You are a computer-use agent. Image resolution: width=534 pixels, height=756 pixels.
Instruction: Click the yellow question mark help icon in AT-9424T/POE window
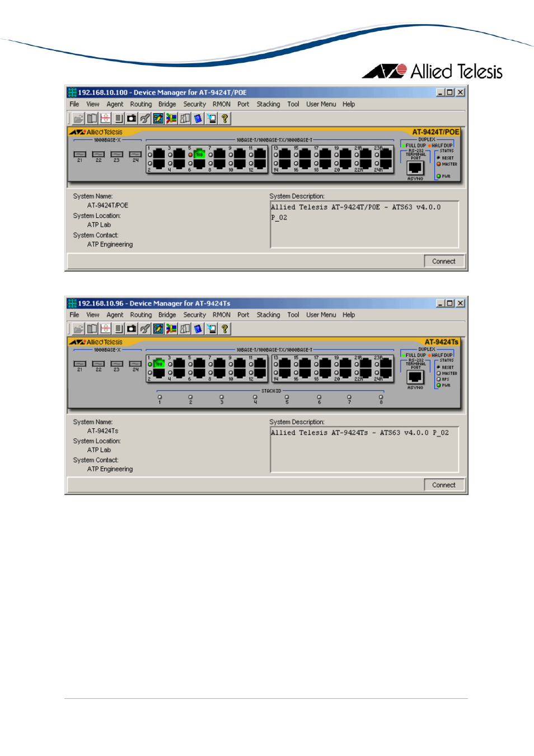225,118
